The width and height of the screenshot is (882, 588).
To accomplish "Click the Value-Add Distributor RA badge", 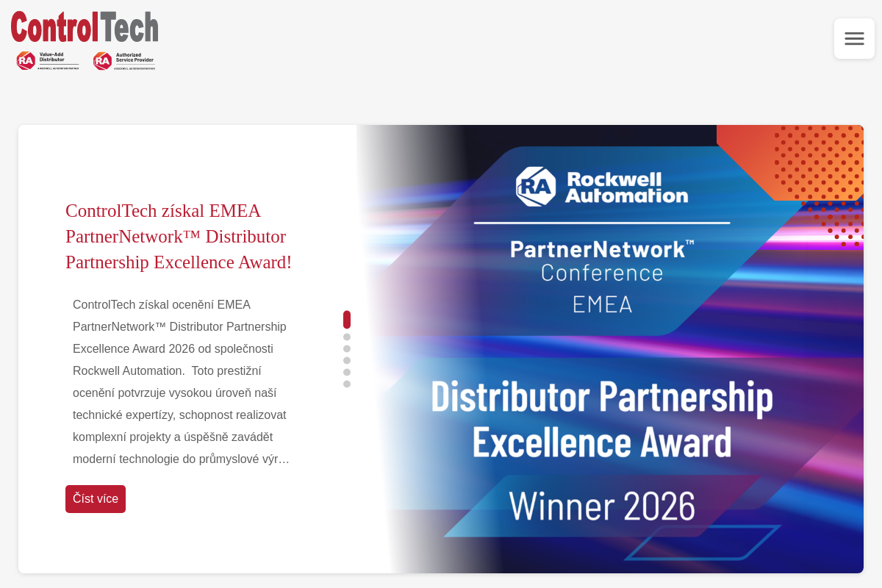I will point(48,60).
